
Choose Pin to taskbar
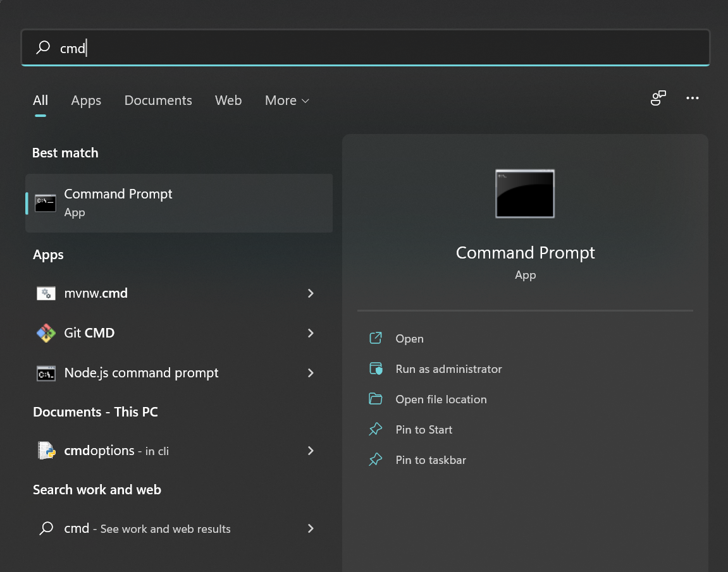pos(431,460)
